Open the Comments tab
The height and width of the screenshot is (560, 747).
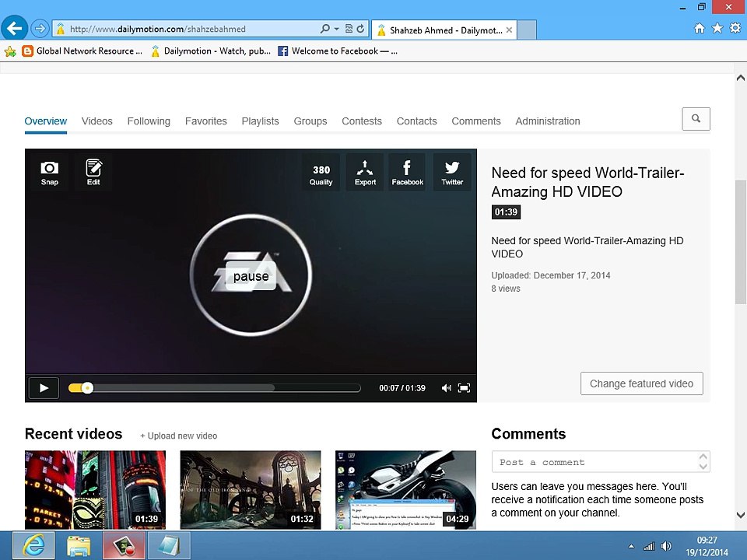476,121
